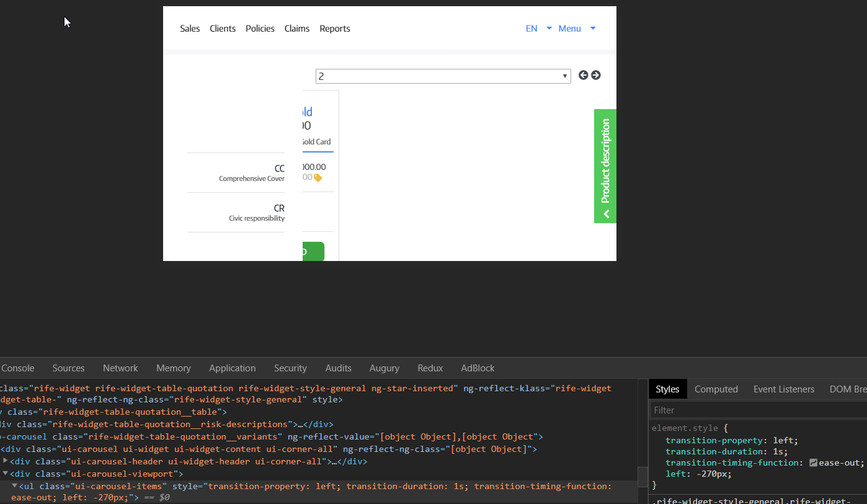867x504 pixels.
Task: Open the Augury devtools panel
Action: click(384, 368)
